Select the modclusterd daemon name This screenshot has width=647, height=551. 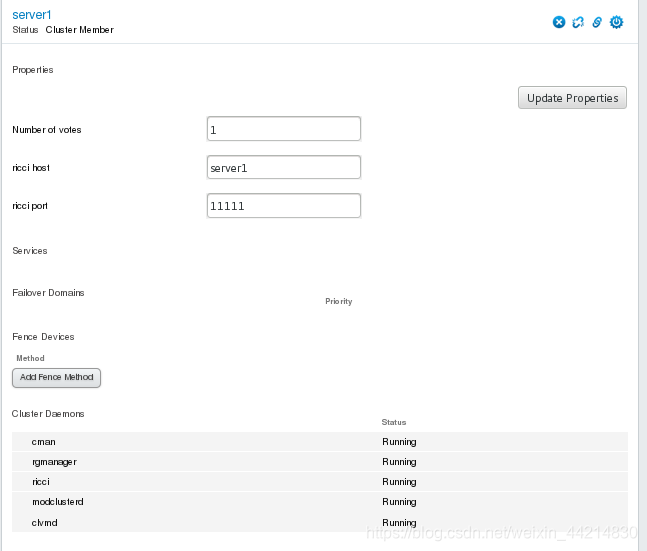(58, 501)
